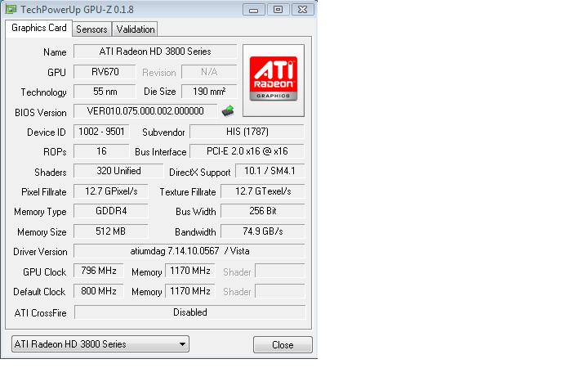Click the ATI CrossFire field showing Disabled
The width and height of the screenshot is (588, 368).
coord(189,312)
